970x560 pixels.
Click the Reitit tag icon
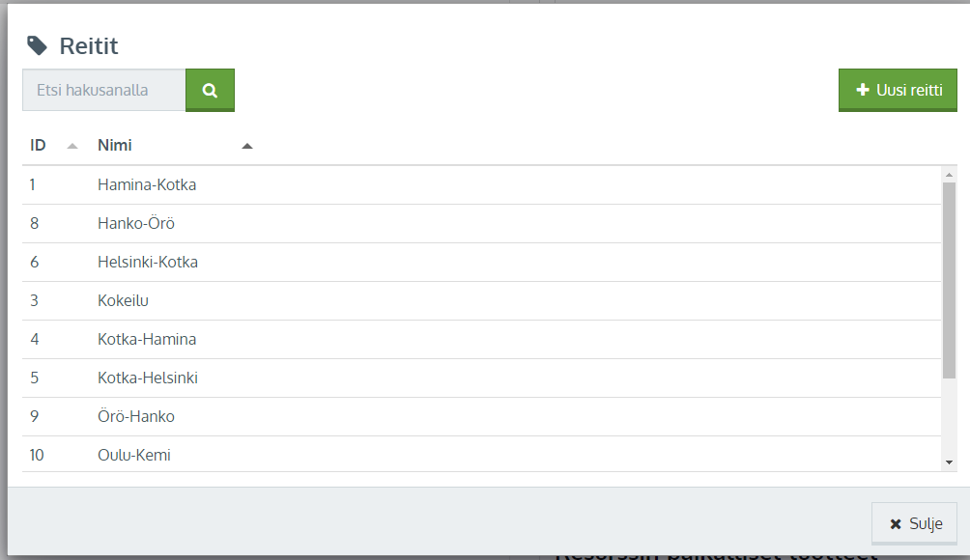(37, 44)
